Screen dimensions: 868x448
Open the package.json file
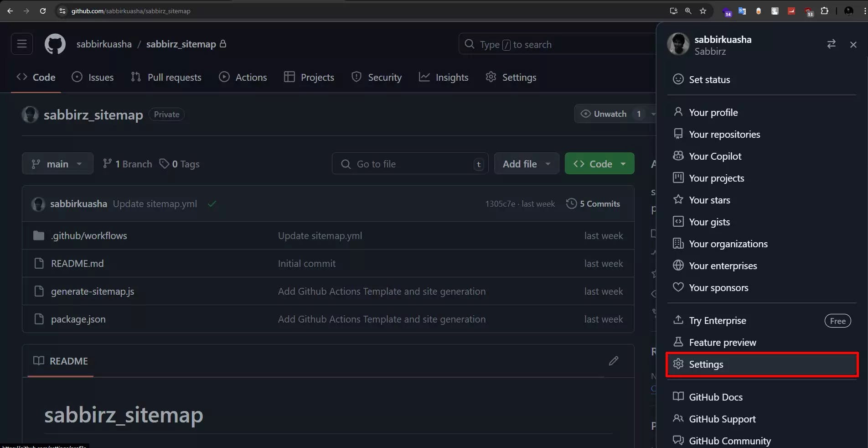click(78, 319)
